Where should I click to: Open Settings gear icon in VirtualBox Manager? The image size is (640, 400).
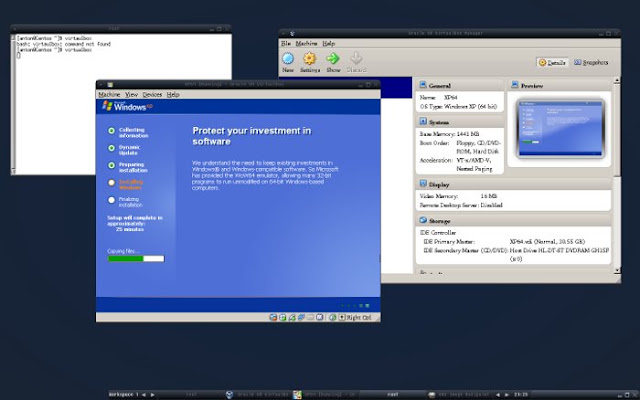[309, 58]
